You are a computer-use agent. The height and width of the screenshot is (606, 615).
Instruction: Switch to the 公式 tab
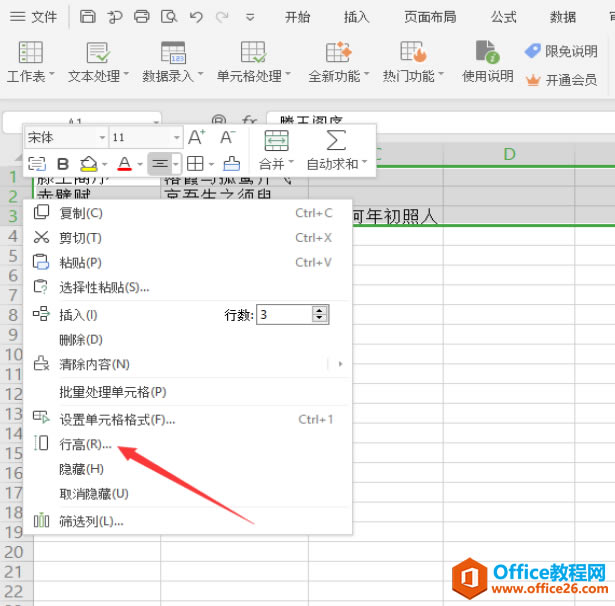504,17
